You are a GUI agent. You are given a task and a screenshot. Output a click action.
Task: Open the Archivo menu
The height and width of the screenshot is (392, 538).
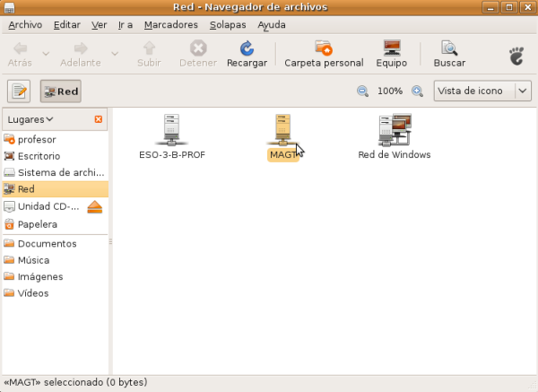[x=25, y=25]
